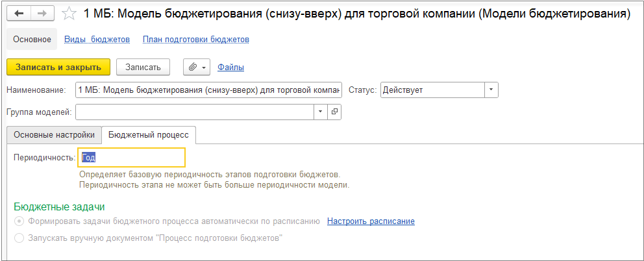The width and height of the screenshot is (644, 261).
Task: Select the Бюджетный процесс tab
Action: coord(149,134)
